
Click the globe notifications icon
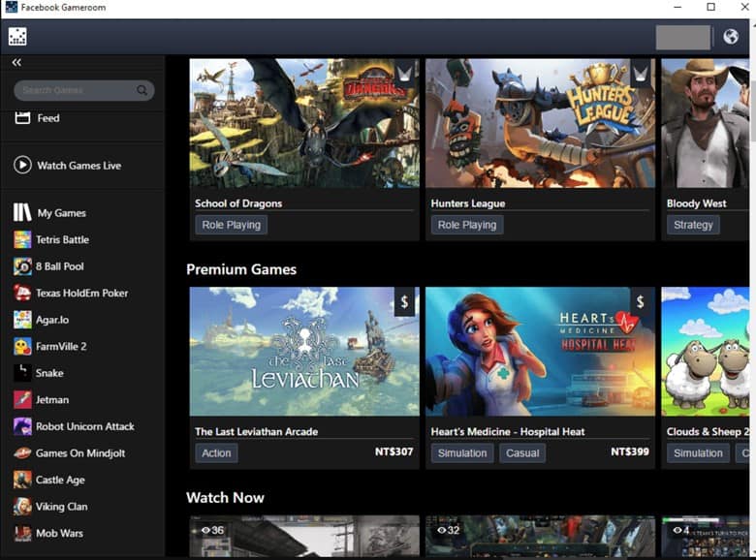click(x=731, y=37)
